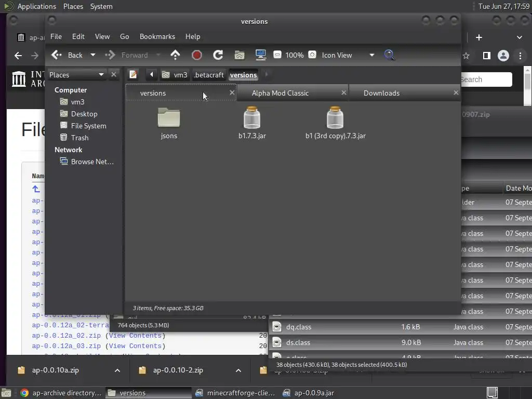Select the jsons folder icon
532x399 pixels.
coord(169,117)
